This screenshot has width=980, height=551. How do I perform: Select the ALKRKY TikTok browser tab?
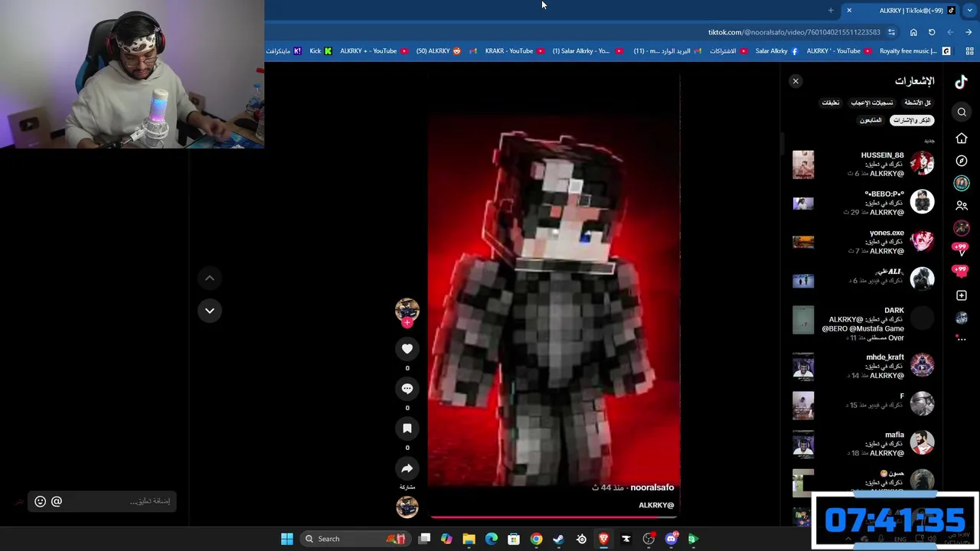coord(900,10)
